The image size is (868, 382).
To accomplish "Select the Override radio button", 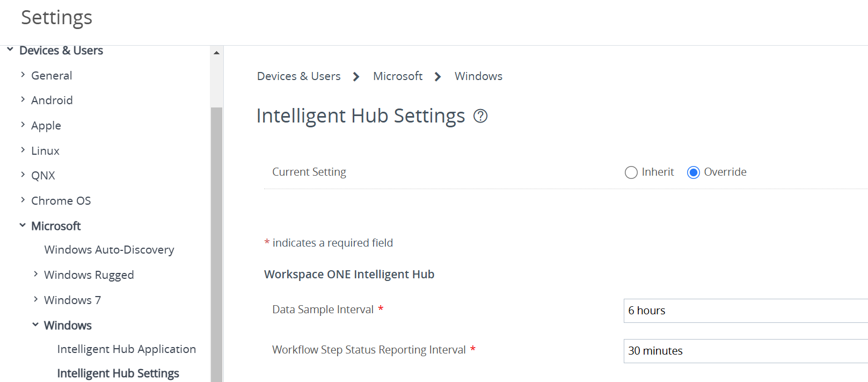I will [x=693, y=172].
